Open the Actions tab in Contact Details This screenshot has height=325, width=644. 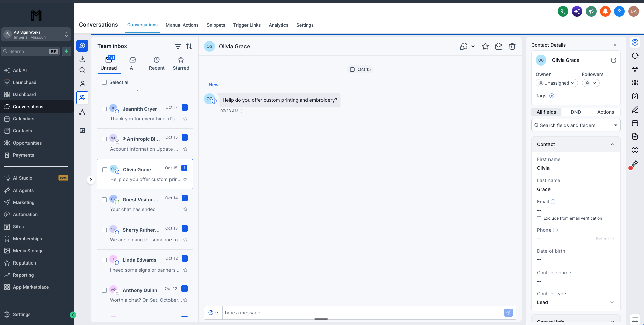tap(606, 112)
